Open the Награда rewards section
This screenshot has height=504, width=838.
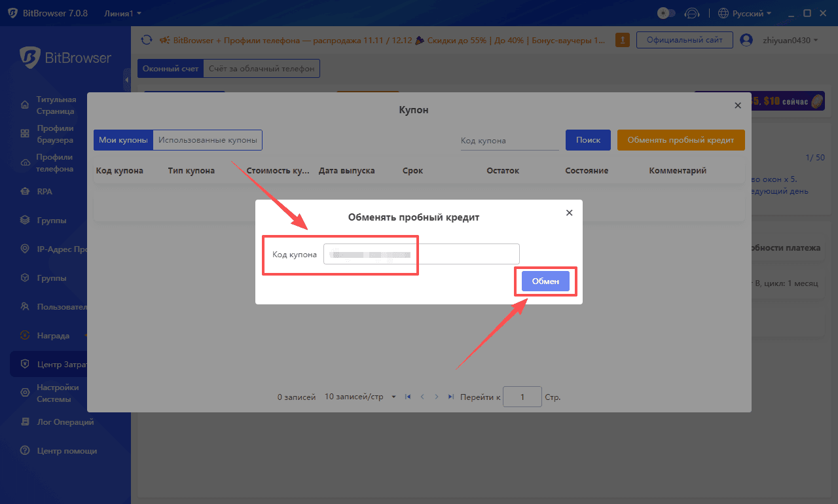pyautogui.click(x=26, y=335)
